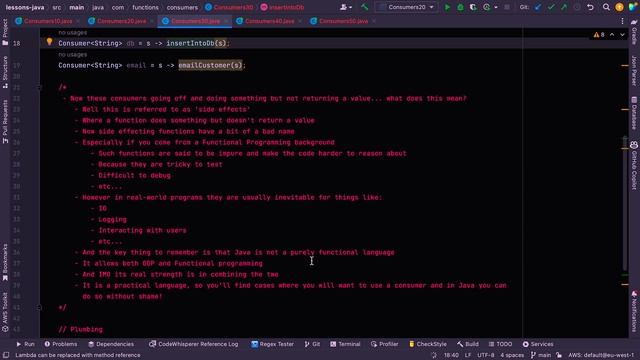This screenshot has width=640, height=360.
Task: Collapse the block comment fold marker
Action: [x=40, y=87]
